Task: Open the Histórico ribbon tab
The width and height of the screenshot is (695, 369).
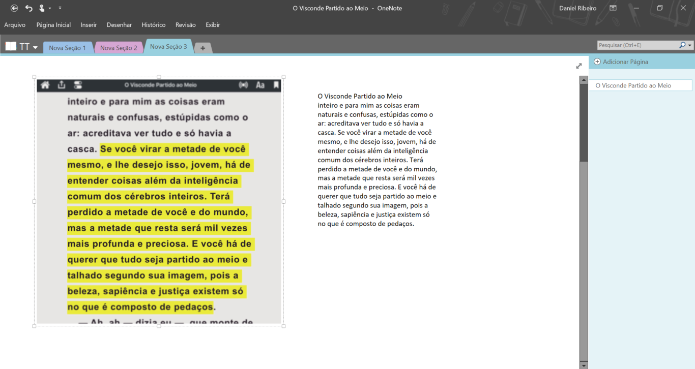Action: (153, 25)
